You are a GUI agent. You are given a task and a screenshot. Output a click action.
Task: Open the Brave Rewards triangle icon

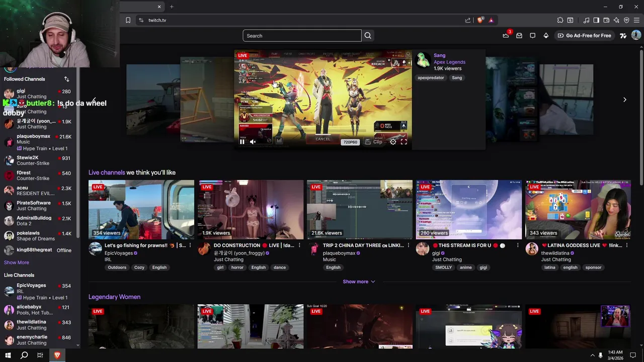click(491, 20)
